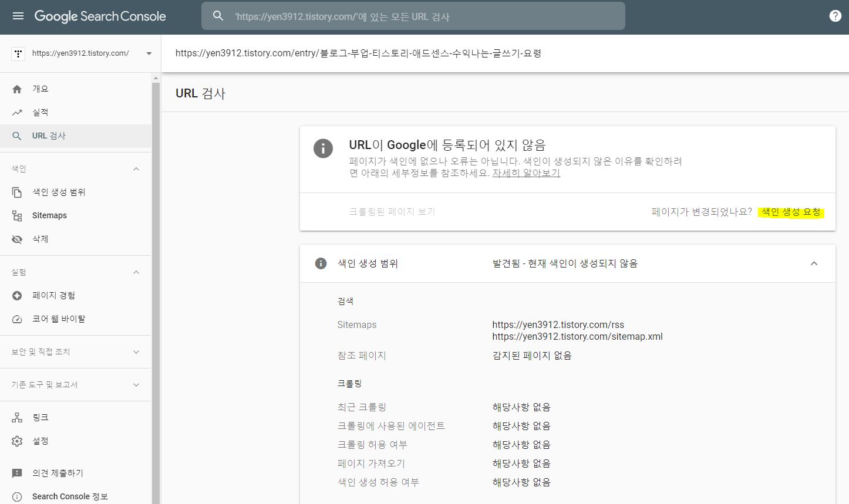This screenshot has height=504, width=849.
Task: Click the 크롤링에 사용된 에이전트 label
Action: [x=391, y=426]
